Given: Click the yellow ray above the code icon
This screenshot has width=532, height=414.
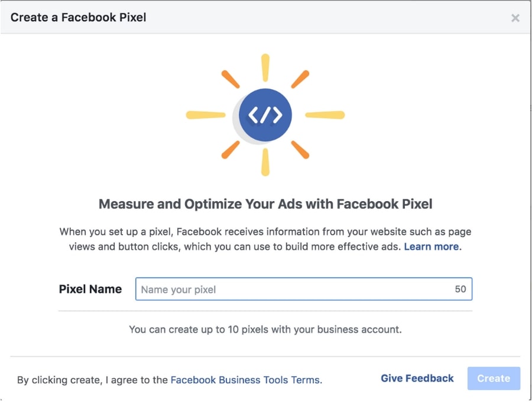Looking at the screenshot, I should pyautogui.click(x=265, y=67).
